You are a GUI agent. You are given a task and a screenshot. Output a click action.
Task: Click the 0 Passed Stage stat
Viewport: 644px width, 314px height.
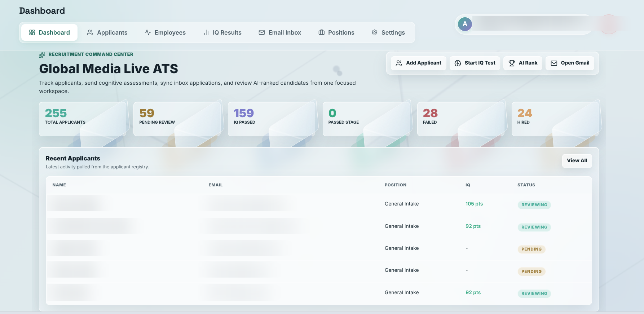(366, 119)
